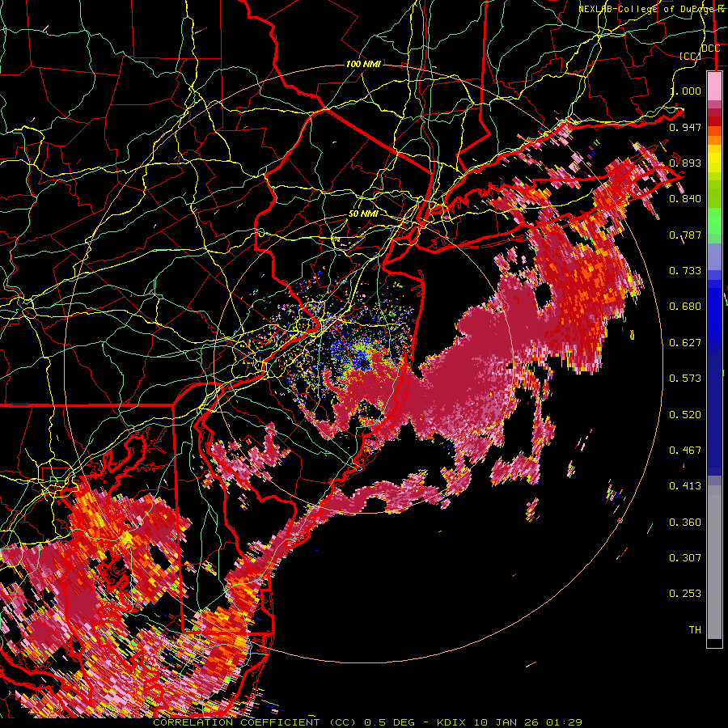This screenshot has height=728, width=728.
Task: Click the 0.5 DEG elevation text
Action: 389,722
